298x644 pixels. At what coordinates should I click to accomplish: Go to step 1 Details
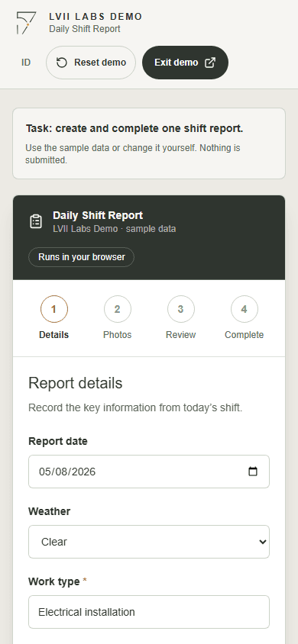53,318
